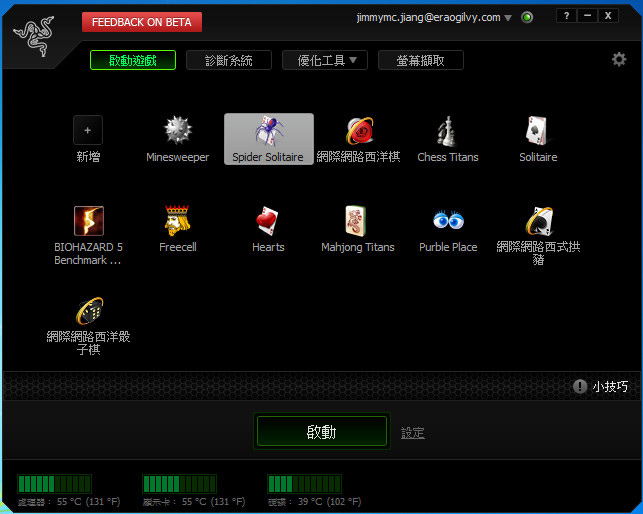Click the graphics card temperature gauge bar
Screen dimensions: 643x514
179,484
